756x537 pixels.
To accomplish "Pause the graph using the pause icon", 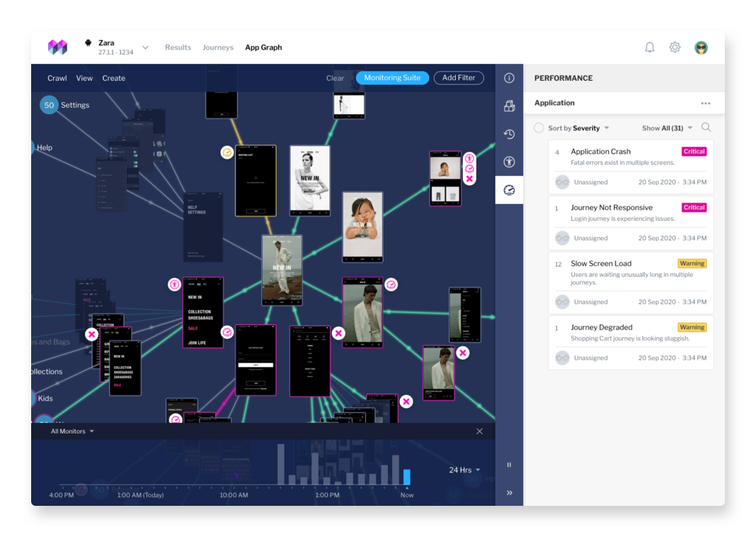I will pos(509,465).
